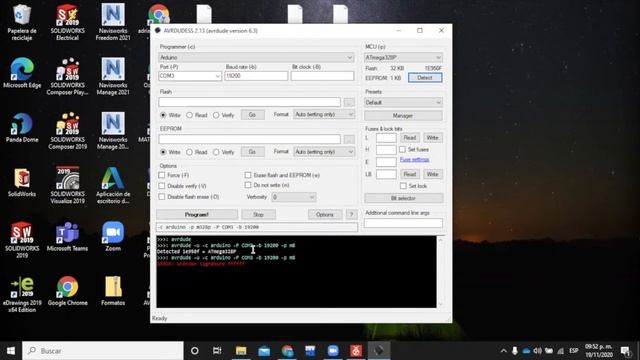Open Task View in taskbar
This screenshot has width=640, height=360.
[x=217, y=351]
